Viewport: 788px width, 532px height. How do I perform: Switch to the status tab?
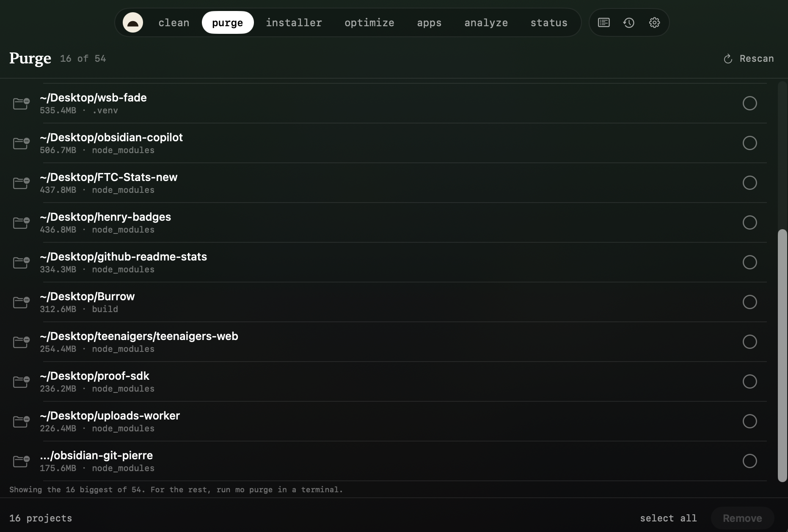coord(549,22)
